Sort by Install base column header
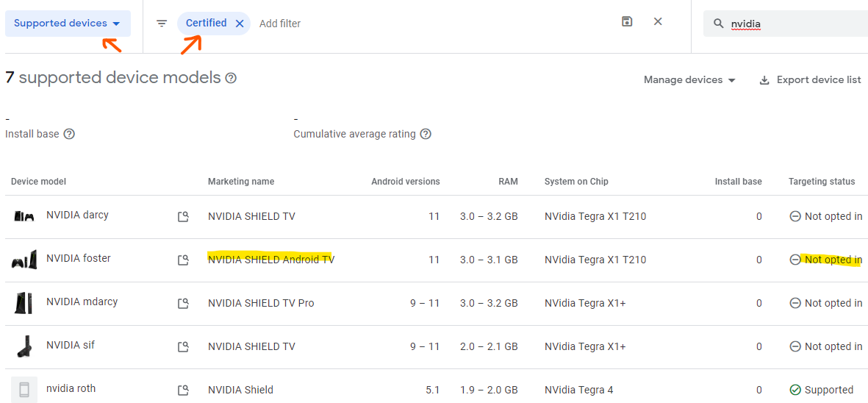The height and width of the screenshot is (403, 868). click(738, 182)
